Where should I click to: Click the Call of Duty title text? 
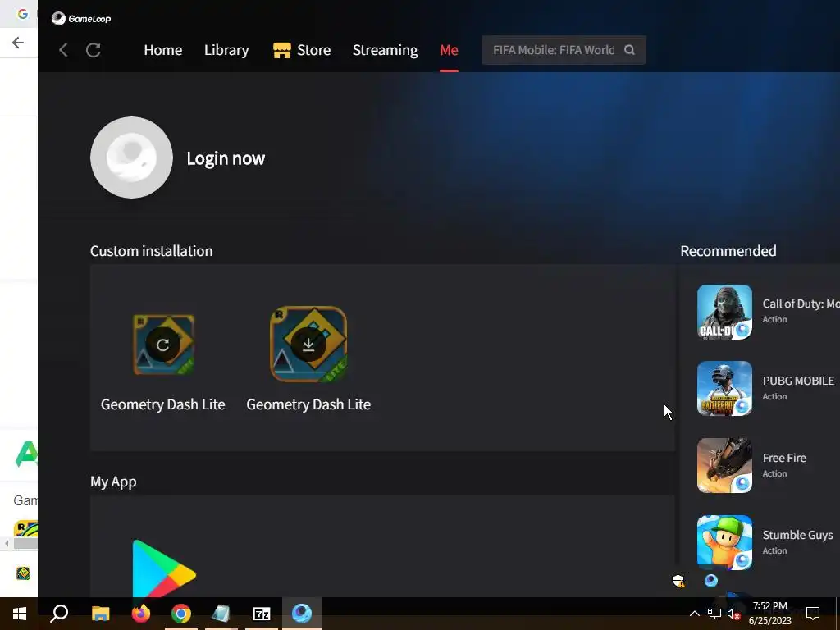[x=801, y=304]
